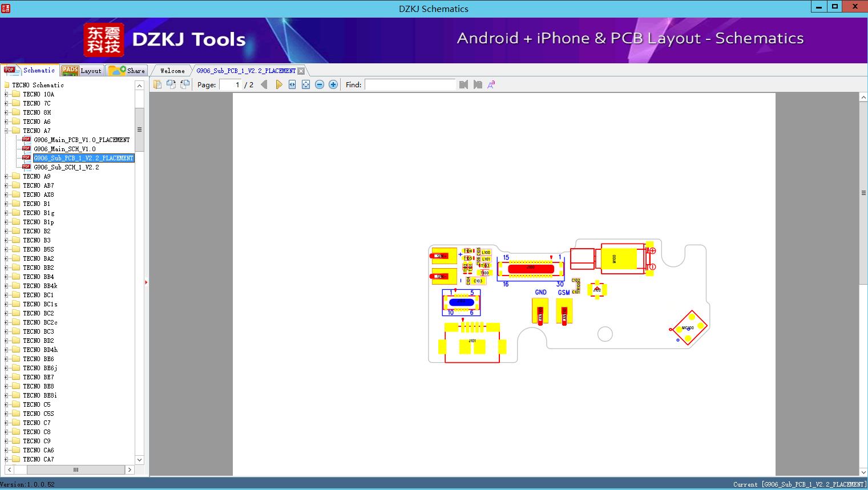The image size is (868, 490).
Task: Open the Share tab
Action: (x=127, y=71)
